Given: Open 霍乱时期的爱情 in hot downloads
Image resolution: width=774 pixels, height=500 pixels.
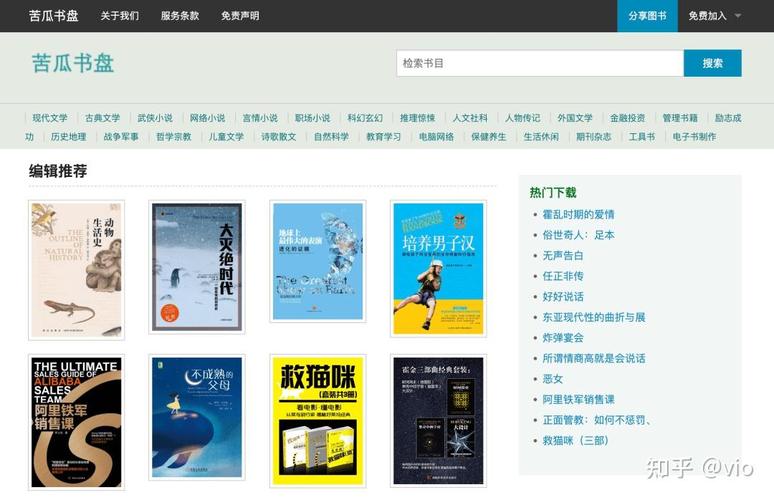Looking at the screenshot, I should tap(578, 214).
